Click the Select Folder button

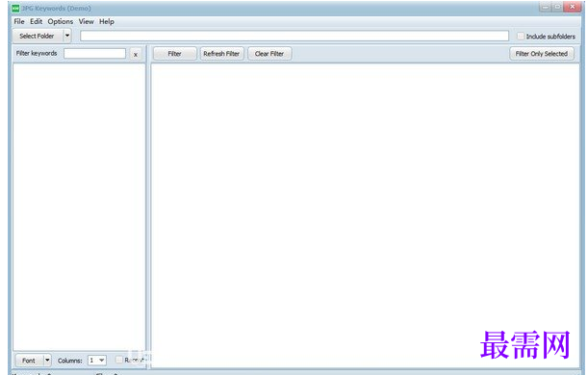[x=38, y=36]
